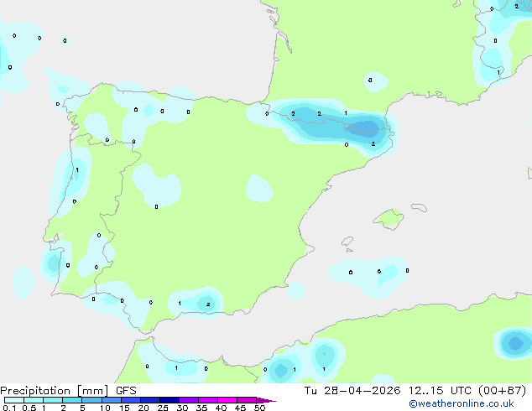Click the 2 to 5 mm legend swatch
The width and height of the screenshot is (532, 411).
click(x=72, y=400)
